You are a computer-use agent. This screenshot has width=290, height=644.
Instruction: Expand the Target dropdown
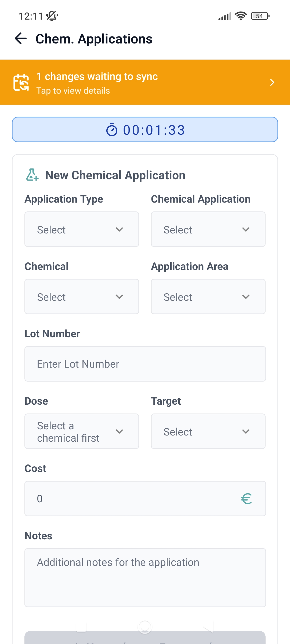click(x=208, y=431)
